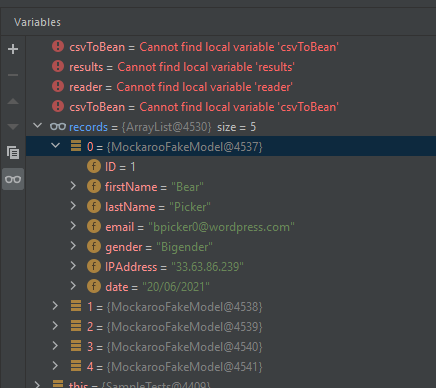Click the field icon next to IPAddress
The image size is (436, 388).
point(94,266)
